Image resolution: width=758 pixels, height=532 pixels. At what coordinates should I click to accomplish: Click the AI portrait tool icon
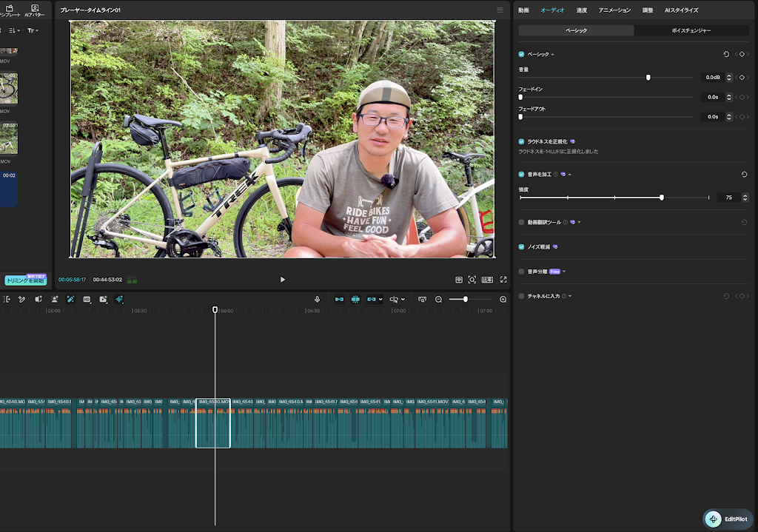[55, 299]
